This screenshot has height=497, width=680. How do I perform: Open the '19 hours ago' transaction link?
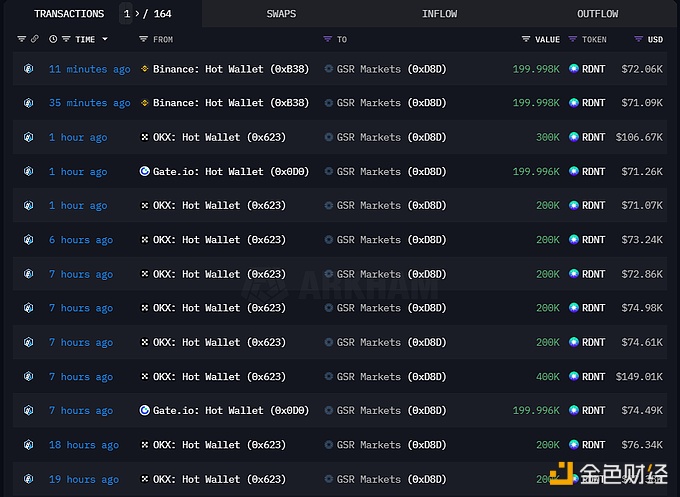tap(84, 479)
